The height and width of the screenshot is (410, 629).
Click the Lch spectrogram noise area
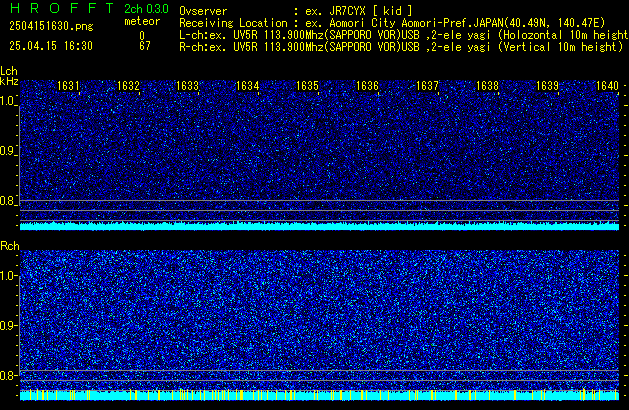(319, 150)
